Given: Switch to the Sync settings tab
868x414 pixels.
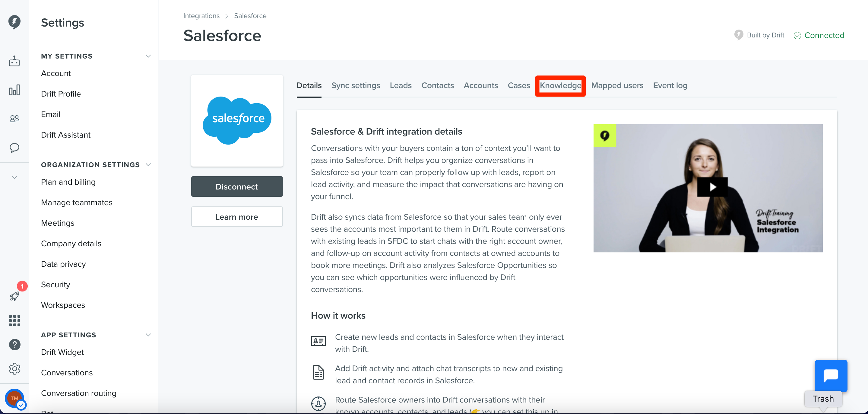Looking at the screenshot, I should 356,86.
